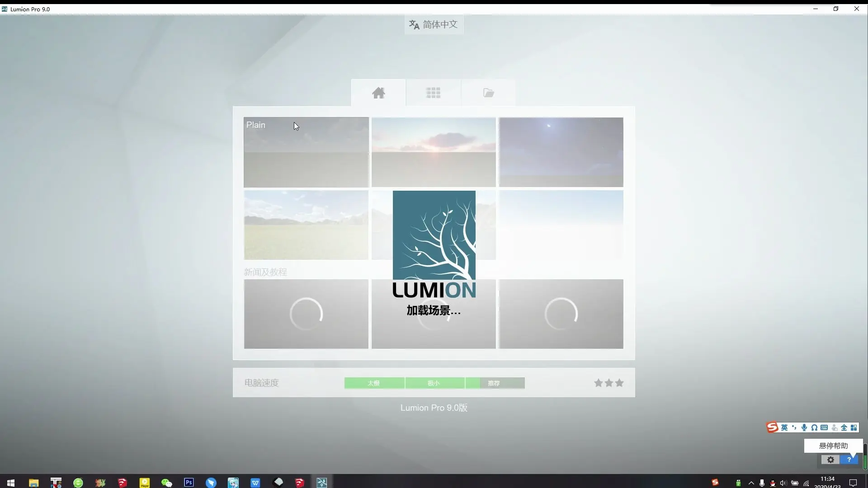Click the 极小 speed bar segment
Viewport: 868px width, 488px height.
(x=434, y=383)
